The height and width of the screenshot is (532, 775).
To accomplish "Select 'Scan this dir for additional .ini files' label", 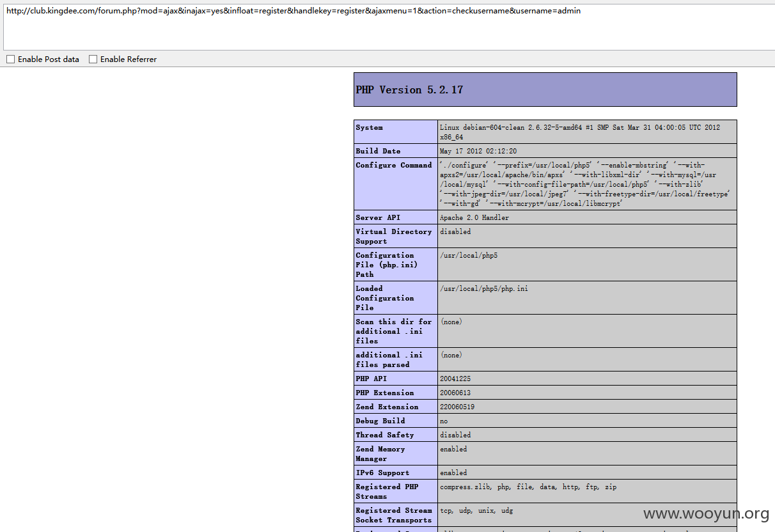I will click(x=394, y=331).
